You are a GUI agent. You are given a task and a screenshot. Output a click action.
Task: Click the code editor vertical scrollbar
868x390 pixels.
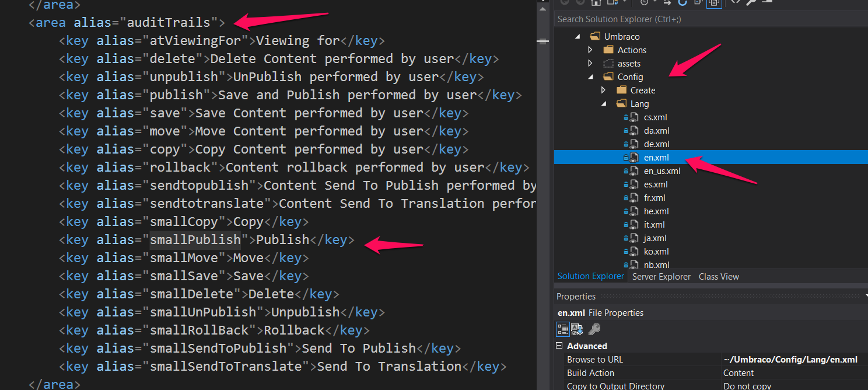[543, 195]
